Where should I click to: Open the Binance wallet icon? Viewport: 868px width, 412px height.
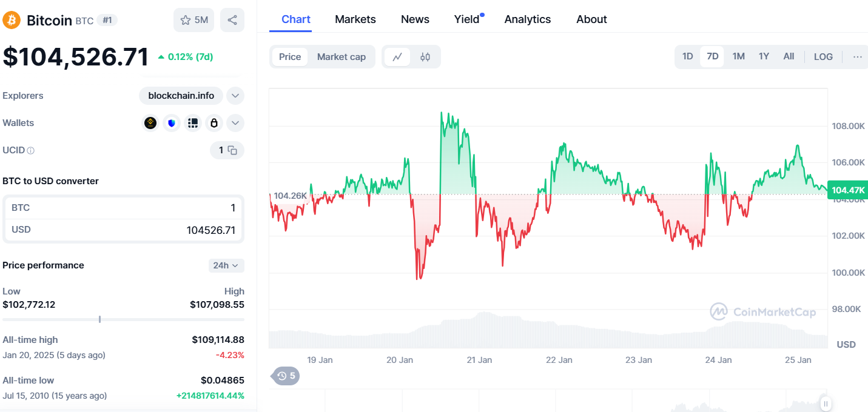pyautogui.click(x=150, y=123)
